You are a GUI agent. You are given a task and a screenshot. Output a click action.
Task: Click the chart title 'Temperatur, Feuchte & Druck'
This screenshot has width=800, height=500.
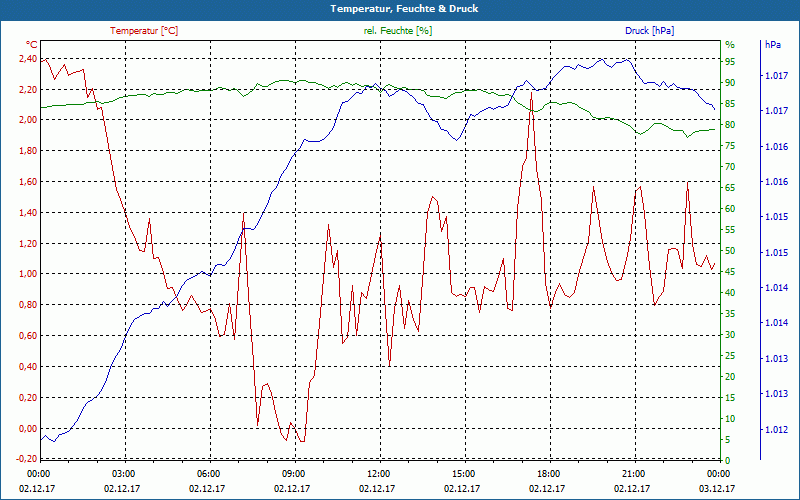(x=404, y=9)
